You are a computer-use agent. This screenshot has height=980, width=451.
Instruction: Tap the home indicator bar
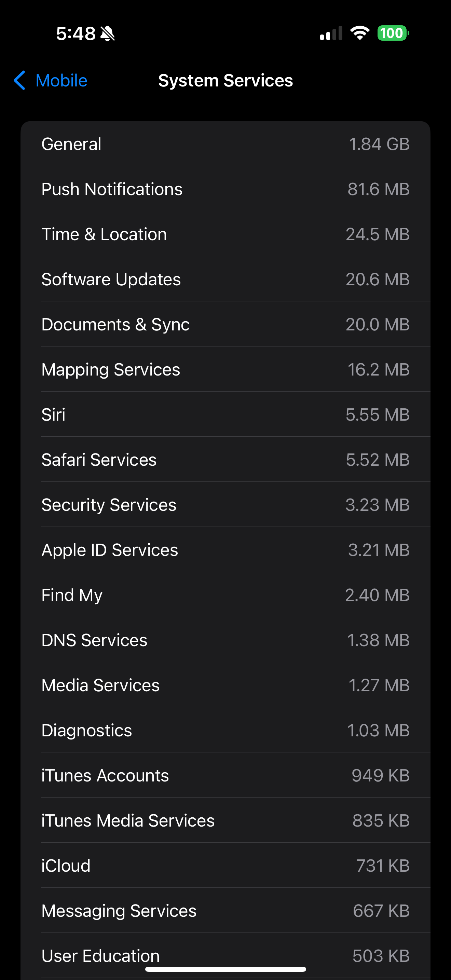click(x=225, y=969)
